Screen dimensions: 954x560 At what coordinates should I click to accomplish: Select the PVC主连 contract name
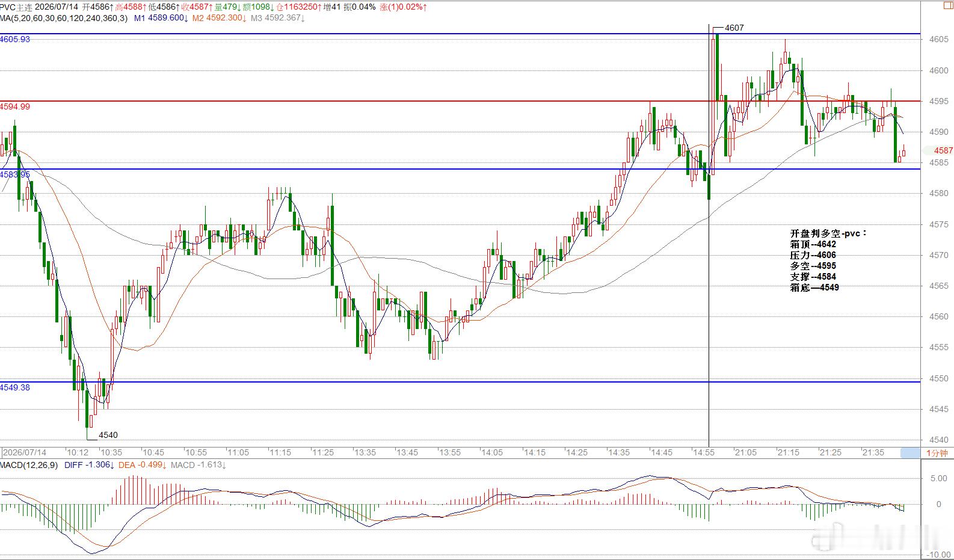tap(16, 7)
